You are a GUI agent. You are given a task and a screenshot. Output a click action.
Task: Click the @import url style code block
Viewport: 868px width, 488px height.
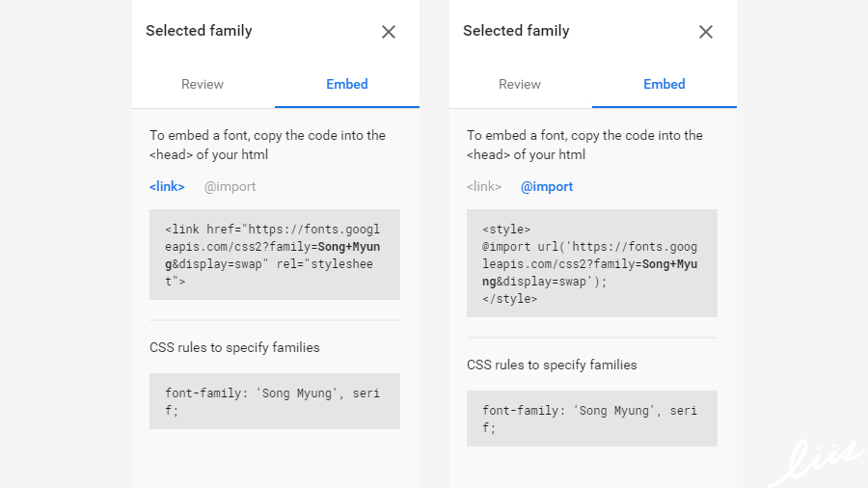pos(592,263)
